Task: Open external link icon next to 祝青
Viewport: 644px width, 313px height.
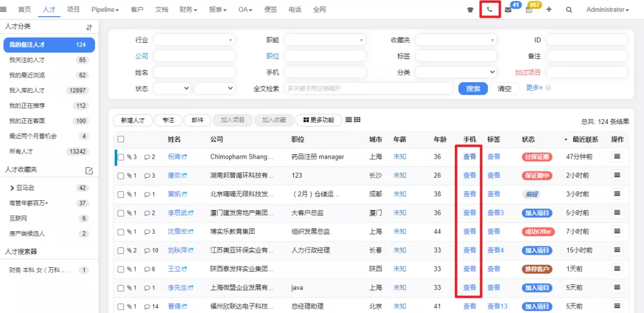Action: (x=184, y=156)
